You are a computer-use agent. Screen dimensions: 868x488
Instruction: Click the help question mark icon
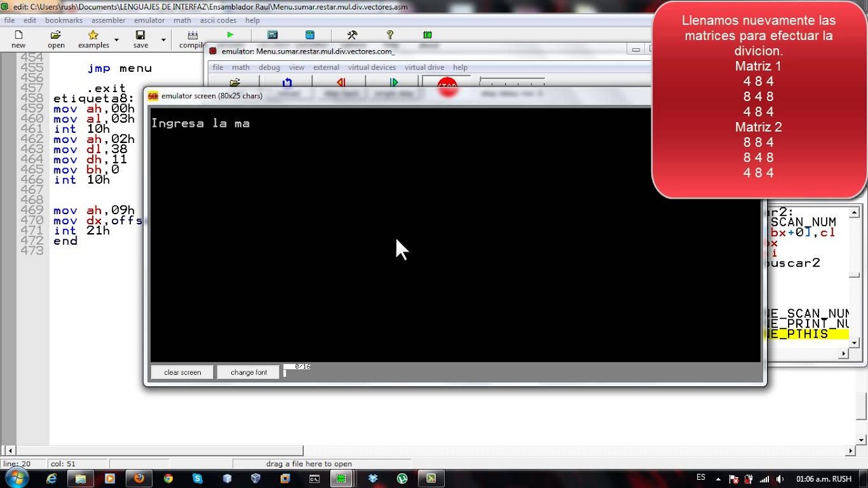[x=390, y=35]
